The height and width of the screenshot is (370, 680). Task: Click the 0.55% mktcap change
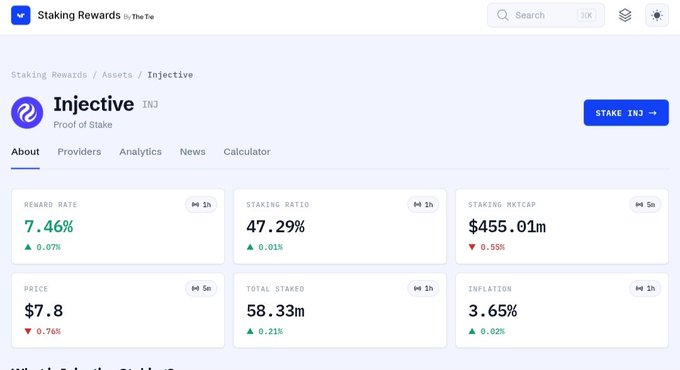493,247
